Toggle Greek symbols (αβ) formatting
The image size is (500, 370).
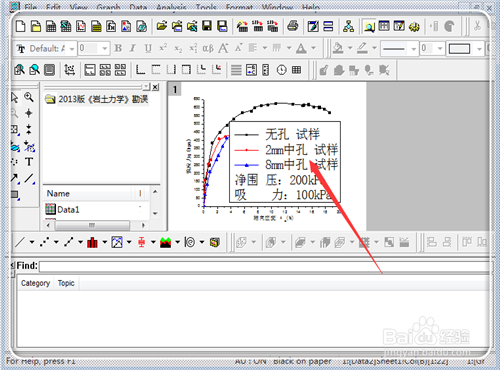208,48
